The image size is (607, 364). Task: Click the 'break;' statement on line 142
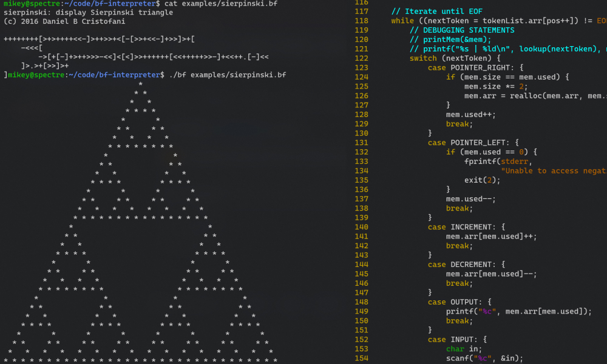point(459,246)
